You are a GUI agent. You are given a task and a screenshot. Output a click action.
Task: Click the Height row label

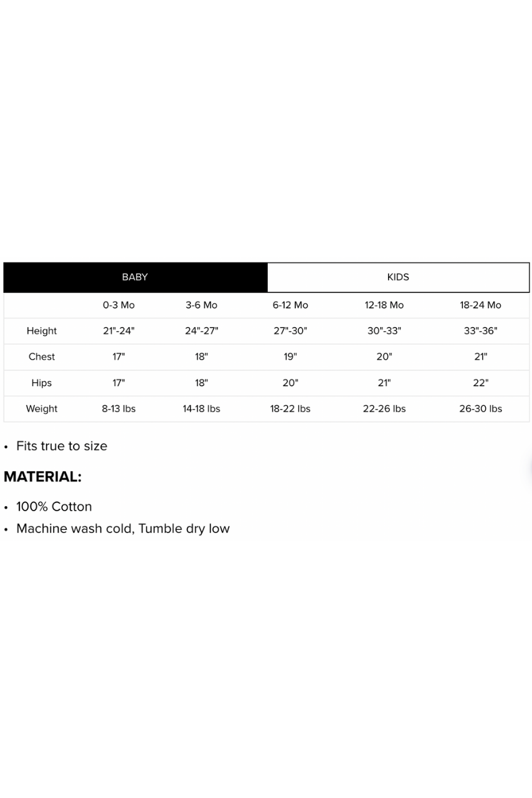pyautogui.click(x=42, y=331)
